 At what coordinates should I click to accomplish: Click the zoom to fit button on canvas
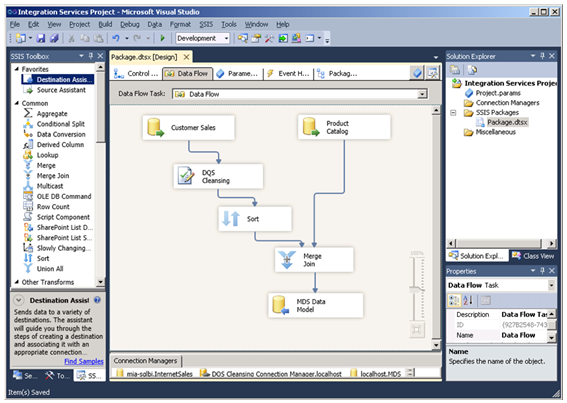coord(417,330)
